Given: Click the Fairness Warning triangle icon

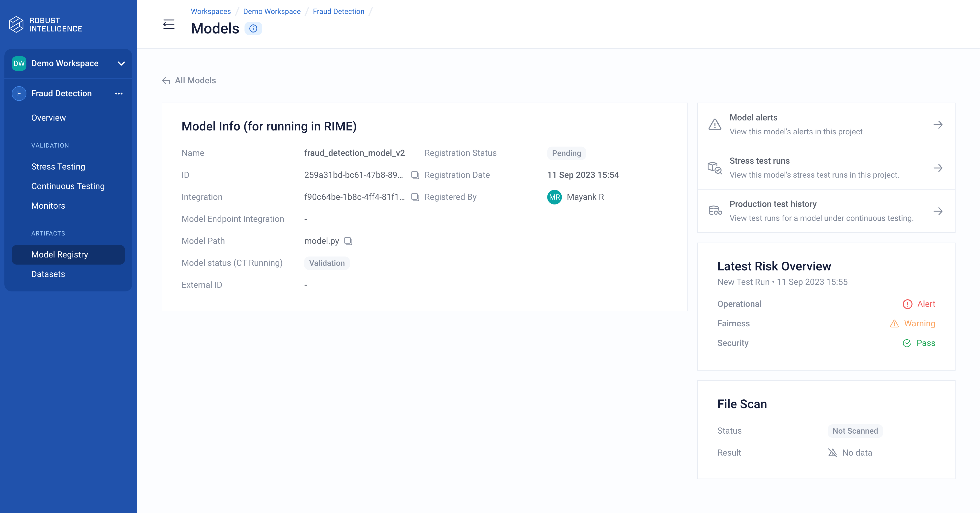Looking at the screenshot, I should (894, 324).
